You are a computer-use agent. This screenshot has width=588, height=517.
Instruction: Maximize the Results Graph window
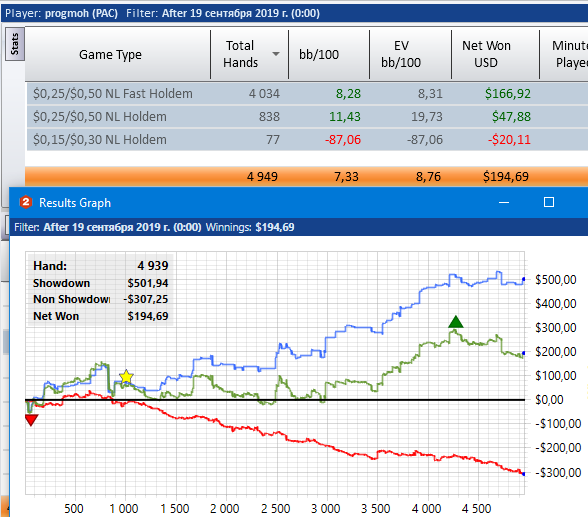point(549,202)
